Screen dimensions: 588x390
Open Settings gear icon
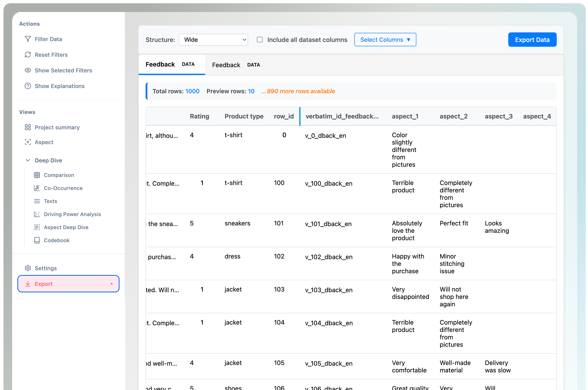[x=28, y=268]
